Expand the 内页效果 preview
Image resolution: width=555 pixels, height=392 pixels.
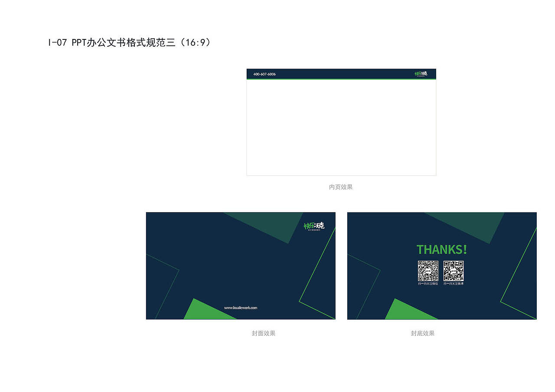tap(341, 126)
